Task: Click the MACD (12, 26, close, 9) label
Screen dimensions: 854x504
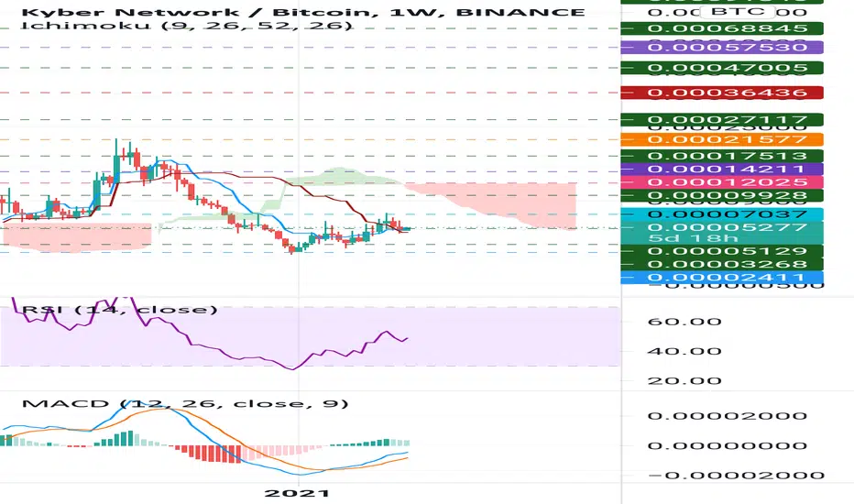Action: click(185, 404)
